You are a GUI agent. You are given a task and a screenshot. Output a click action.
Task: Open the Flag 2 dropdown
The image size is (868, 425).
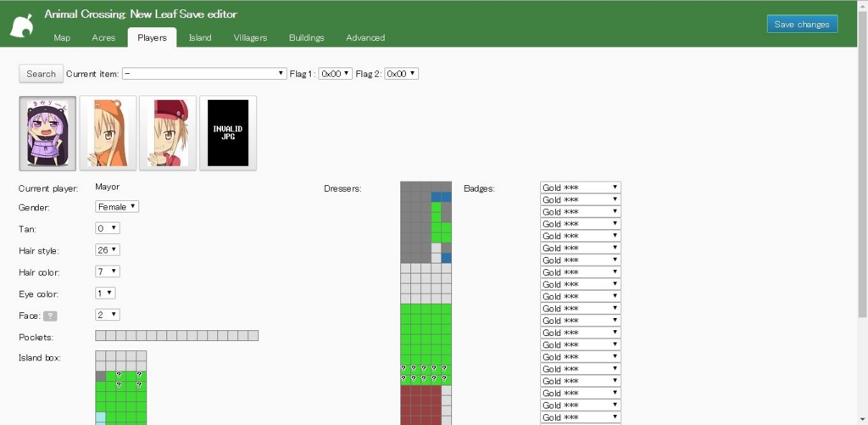(401, 74)
